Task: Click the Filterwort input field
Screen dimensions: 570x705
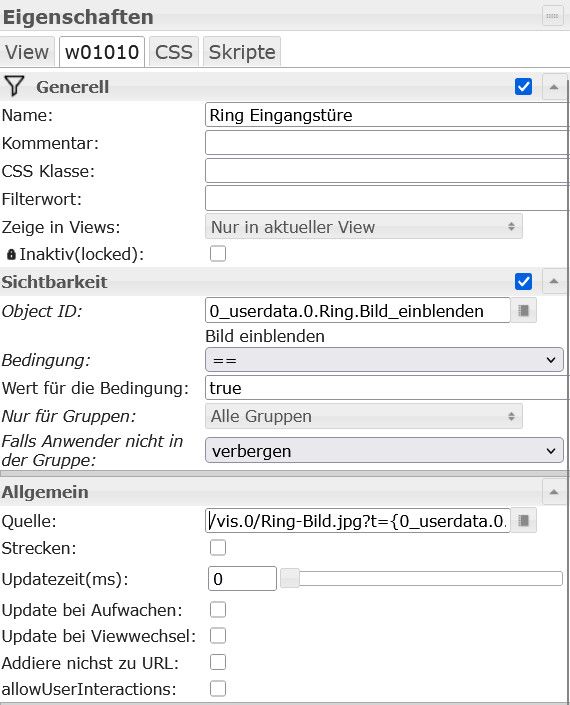Action: click(387, 198)
